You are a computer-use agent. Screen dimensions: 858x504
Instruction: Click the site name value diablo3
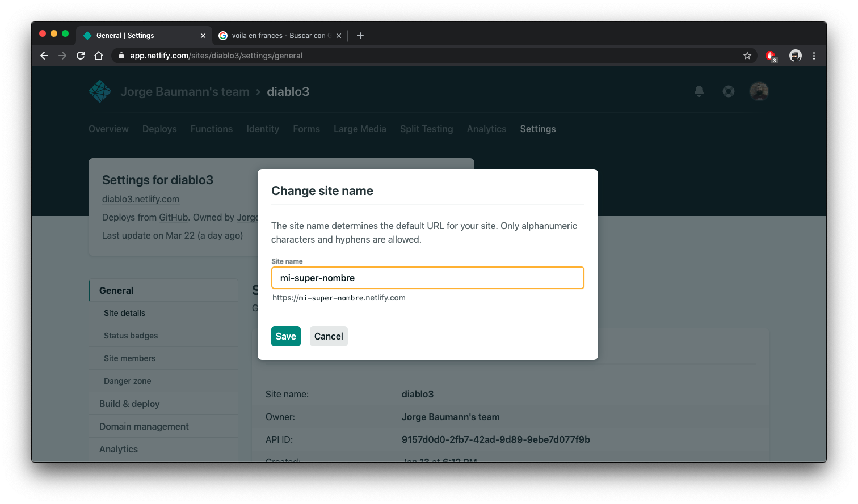point(418,394)
